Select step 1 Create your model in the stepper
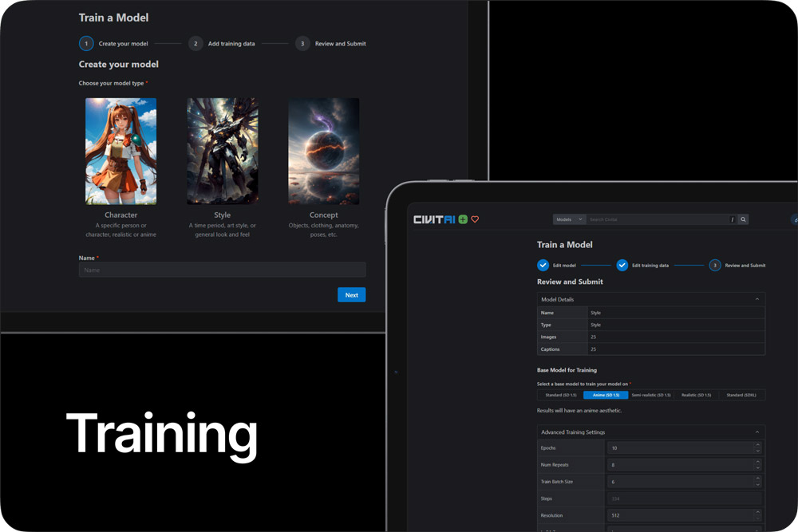 [113, 44]
